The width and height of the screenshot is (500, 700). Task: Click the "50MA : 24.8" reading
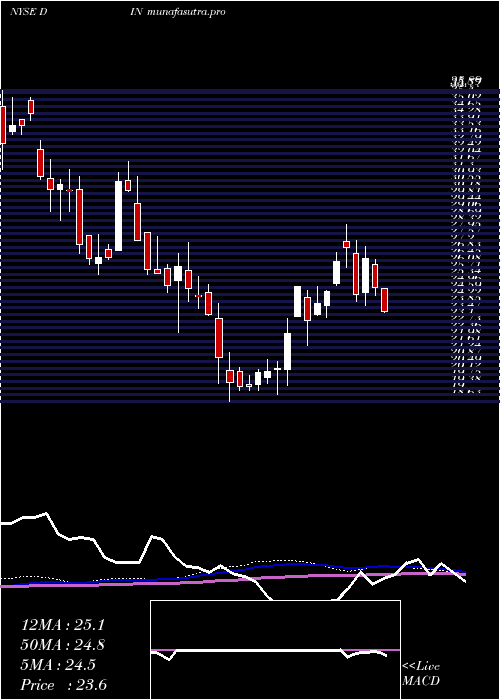point(63,645)
